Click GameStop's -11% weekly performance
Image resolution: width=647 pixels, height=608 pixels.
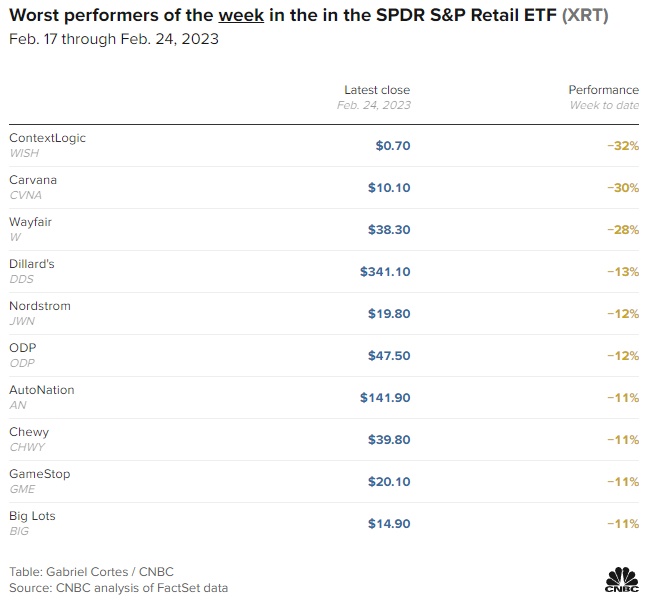tap(622, 481)
